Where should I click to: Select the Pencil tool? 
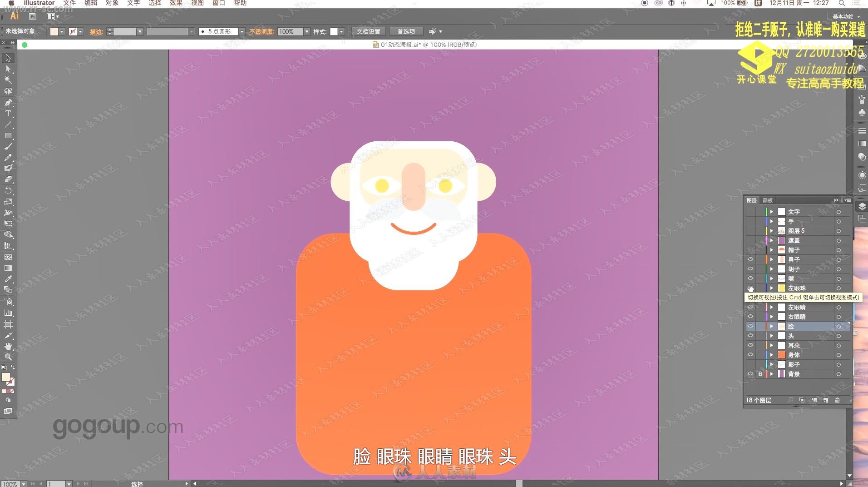click(x=8, y=157)
